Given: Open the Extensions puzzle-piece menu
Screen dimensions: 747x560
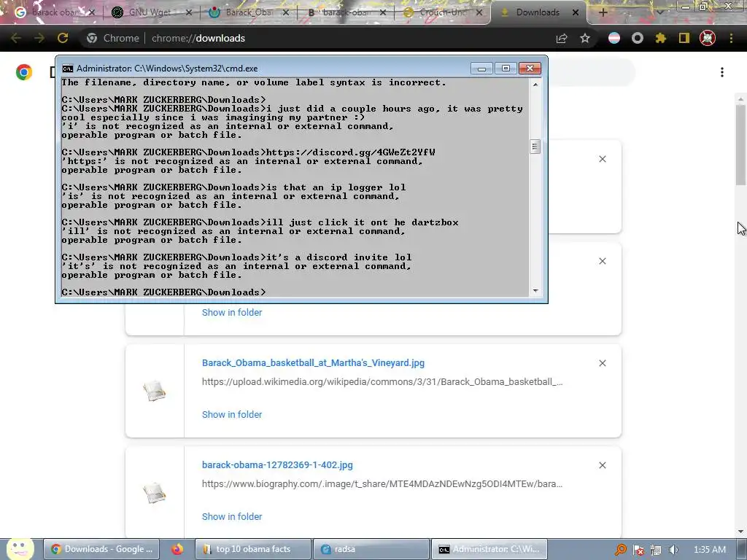Looking at the screenshot, I should click(660, 38).
